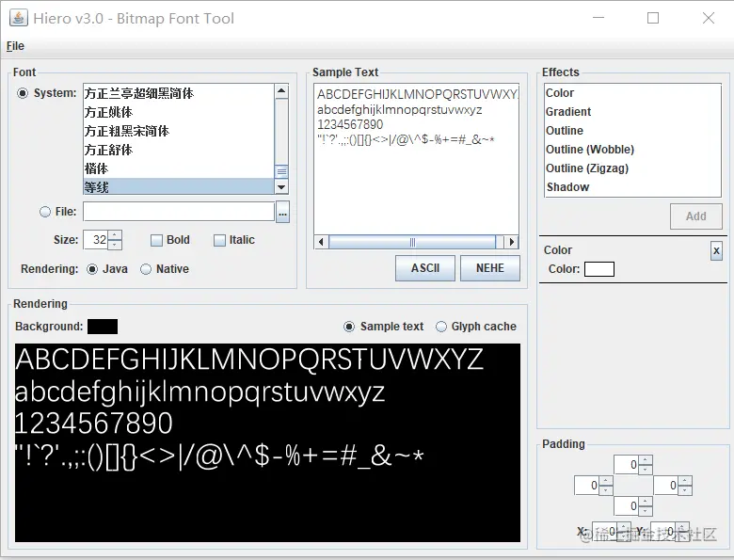Select font 方正舒体

tap(178, 150)
